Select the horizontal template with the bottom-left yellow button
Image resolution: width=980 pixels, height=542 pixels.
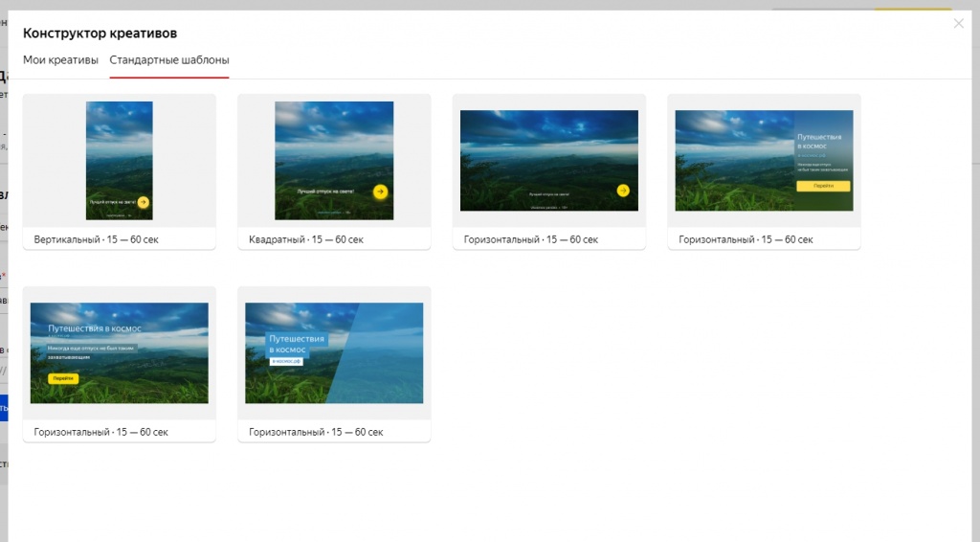pos(119,352)
